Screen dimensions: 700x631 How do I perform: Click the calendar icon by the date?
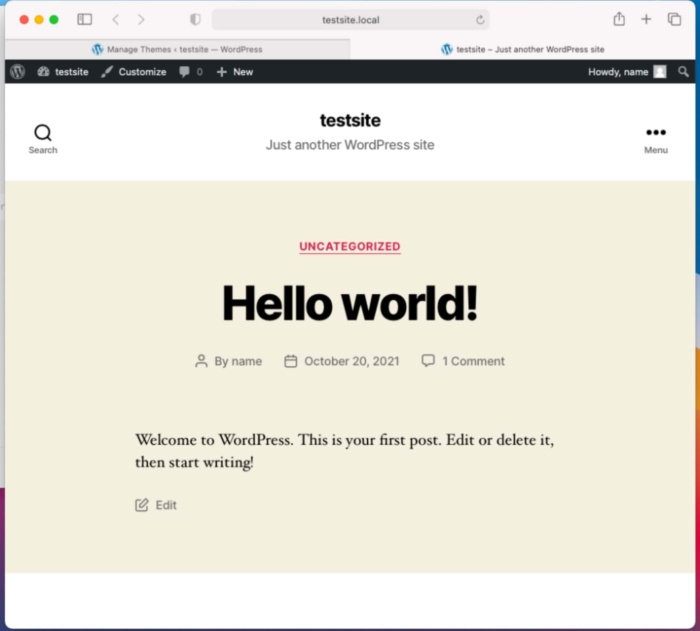291,361
